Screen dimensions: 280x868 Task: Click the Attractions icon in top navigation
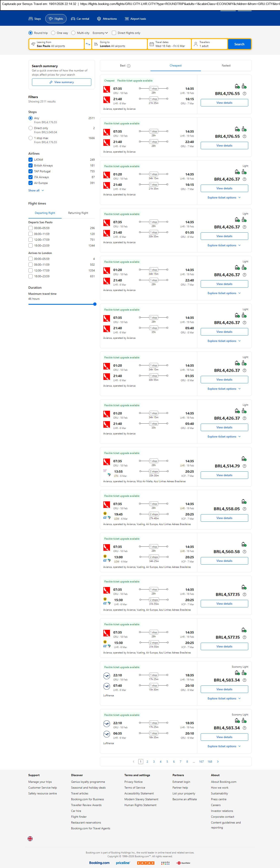(x=99, y=19)
